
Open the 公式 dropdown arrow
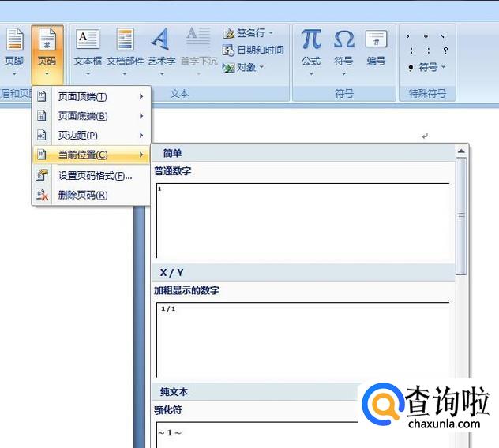[x=311, y=74]
